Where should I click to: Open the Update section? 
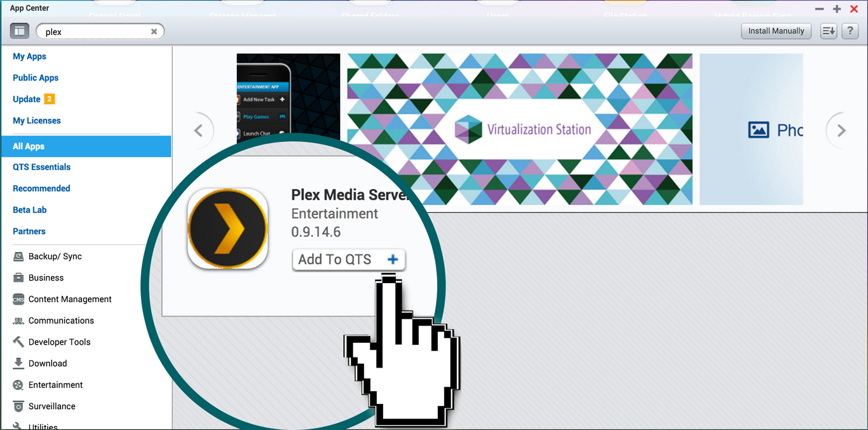(x=27, y=99)
